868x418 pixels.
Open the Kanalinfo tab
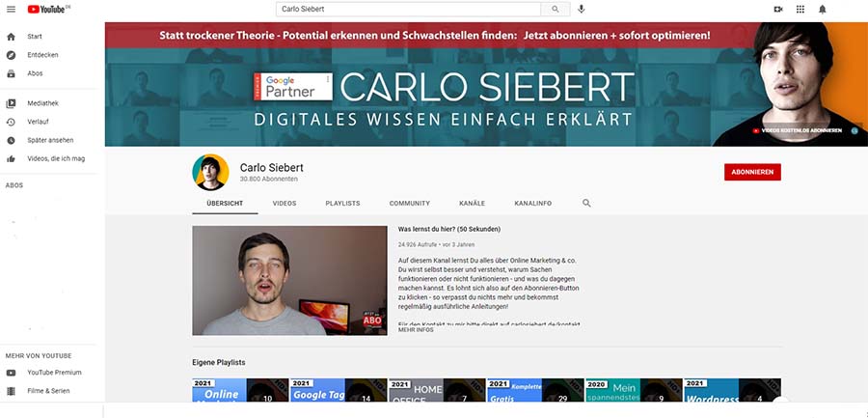533,204
